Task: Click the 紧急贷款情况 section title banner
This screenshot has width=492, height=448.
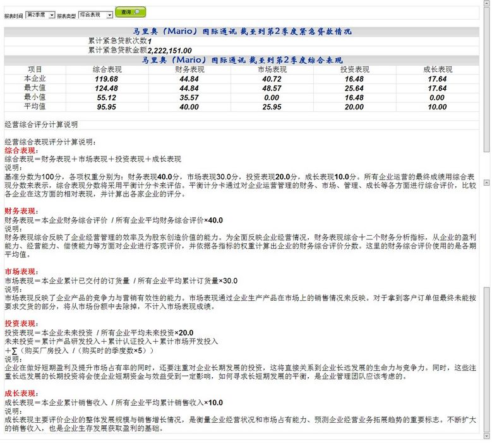Action: tap(242, 32)
